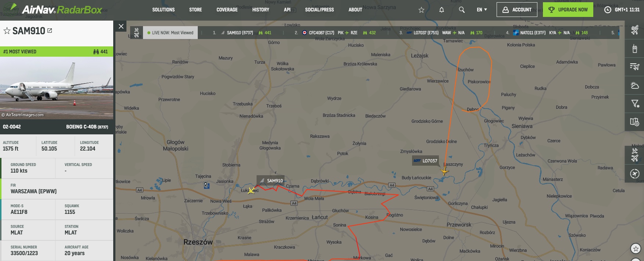Viewport: 644px width, 261px height.
Task: Click the binoculars viewer count 441 in panel
Action: tap(101, 52)
